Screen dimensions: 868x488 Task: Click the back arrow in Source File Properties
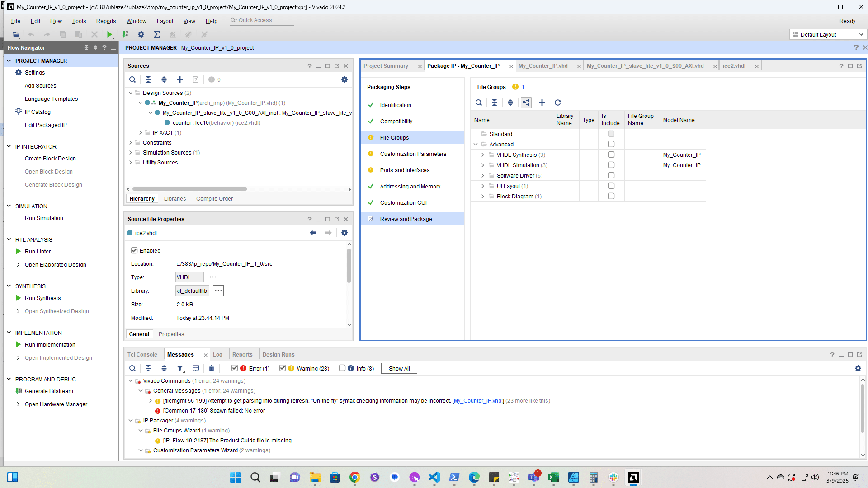[x=313, y=233]
